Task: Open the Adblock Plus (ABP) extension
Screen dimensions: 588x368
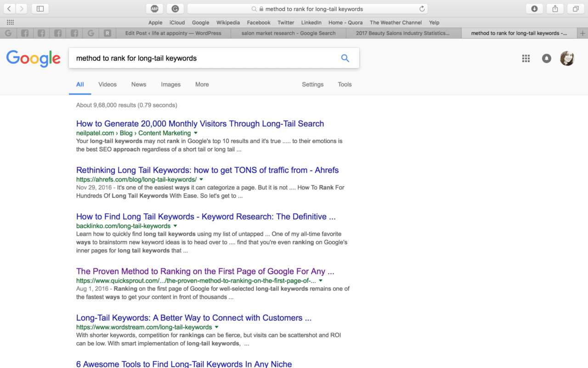Action: point(155,9)
